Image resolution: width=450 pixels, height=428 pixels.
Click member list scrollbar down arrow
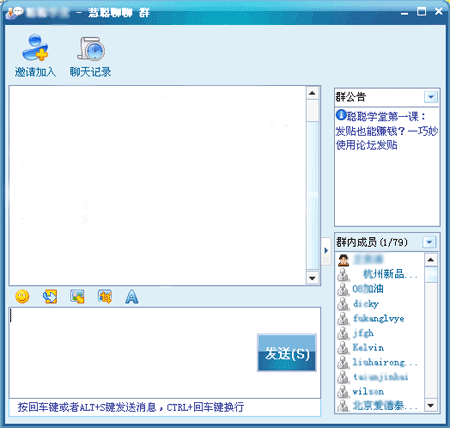[x=431, y=406]
